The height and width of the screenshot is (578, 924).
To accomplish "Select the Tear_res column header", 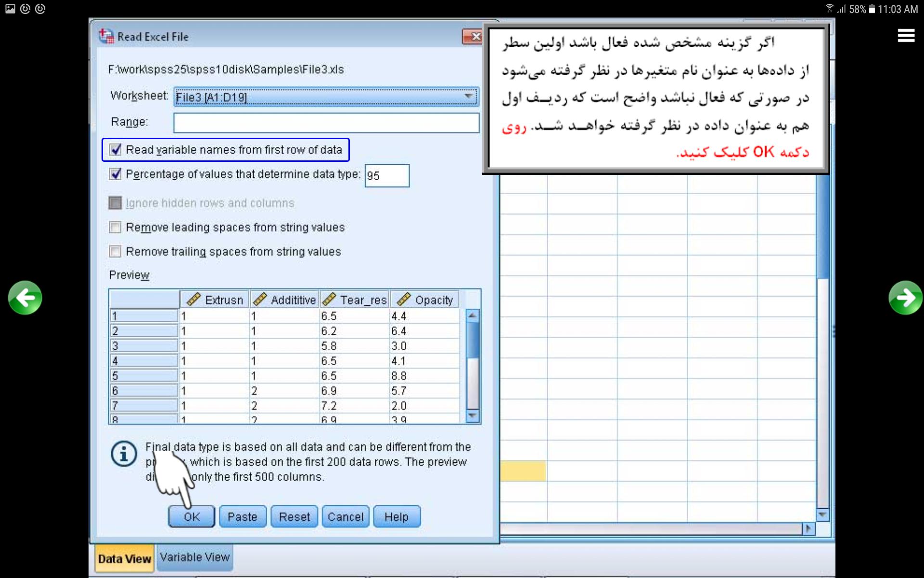I will (355, 300).
